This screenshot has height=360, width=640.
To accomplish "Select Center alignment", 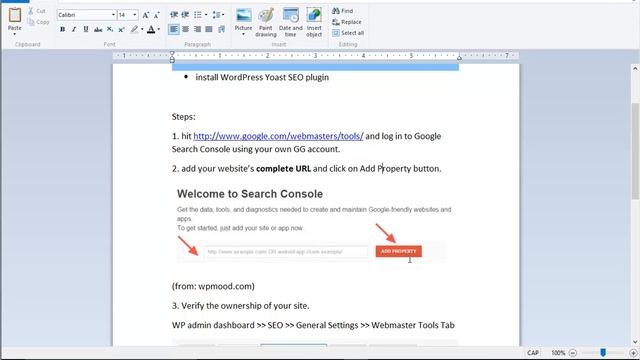I will pos(186,29).
